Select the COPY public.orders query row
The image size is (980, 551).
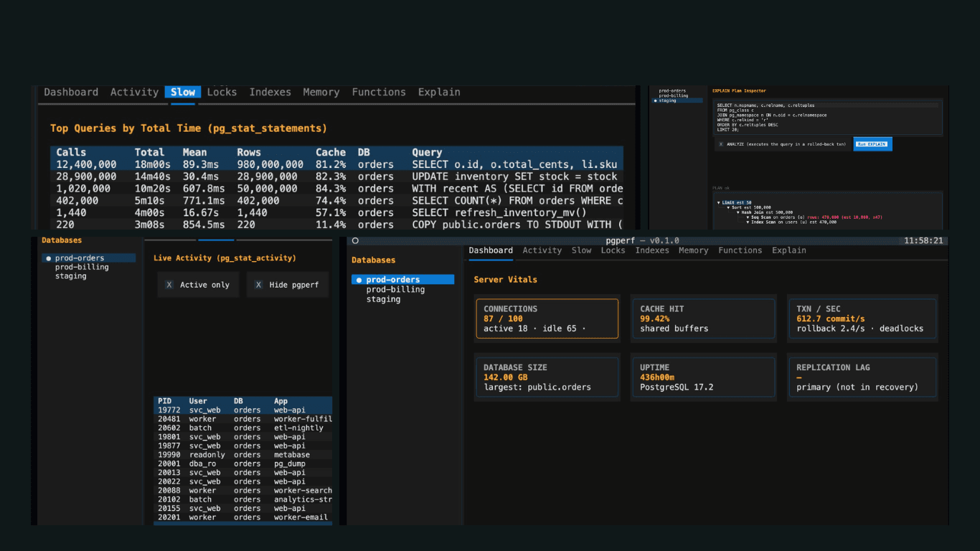pos(336,225)
